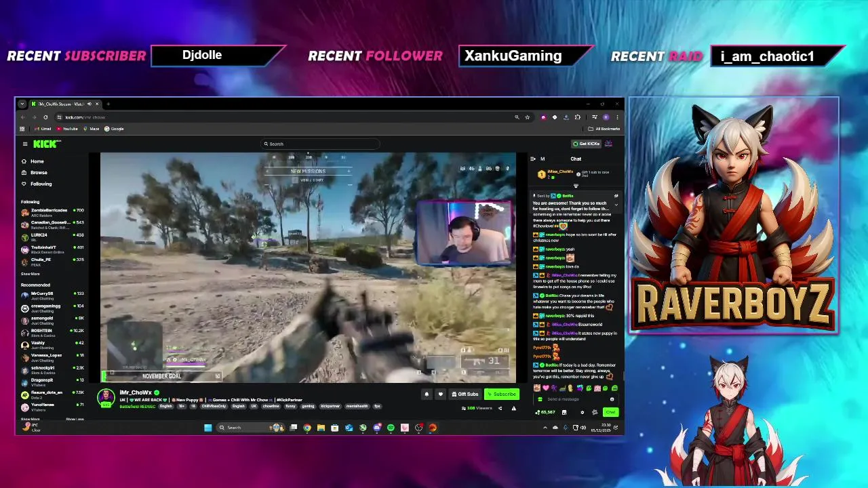
Task: Click the green Subscribe button
Action: (x=502, y=394)
